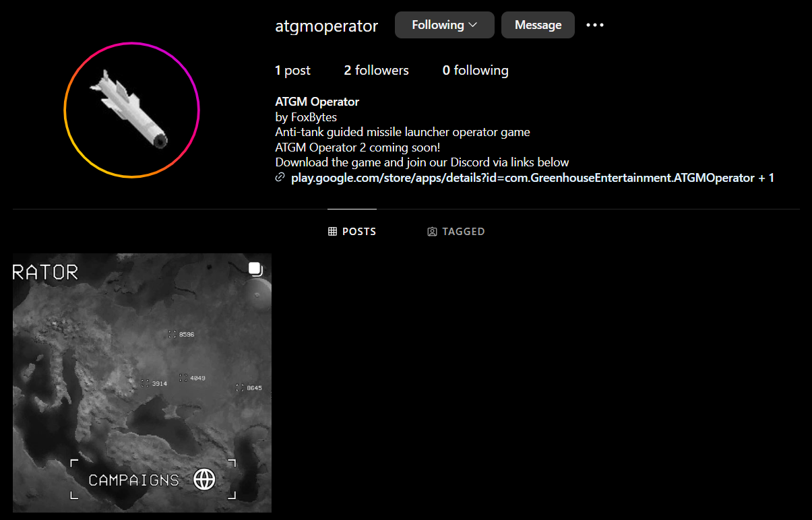
Task: Click the tagged person icon beside TAGGED
Action: (432, 232)
